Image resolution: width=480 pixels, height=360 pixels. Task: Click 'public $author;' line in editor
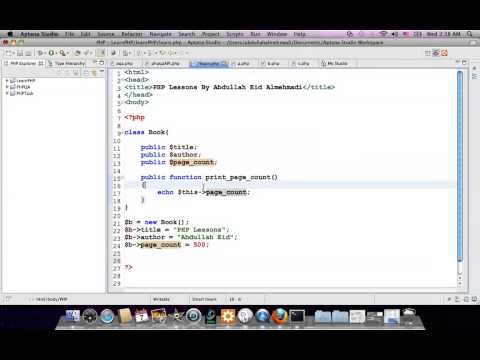170,155
